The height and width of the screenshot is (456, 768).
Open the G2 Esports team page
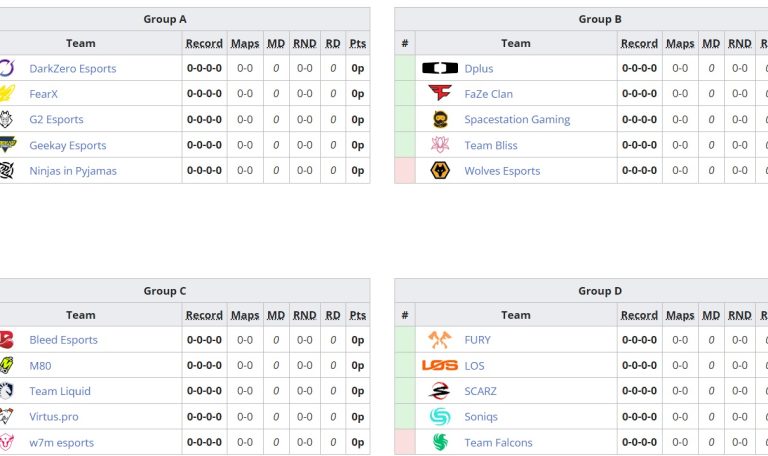click(x=56, y=120)
